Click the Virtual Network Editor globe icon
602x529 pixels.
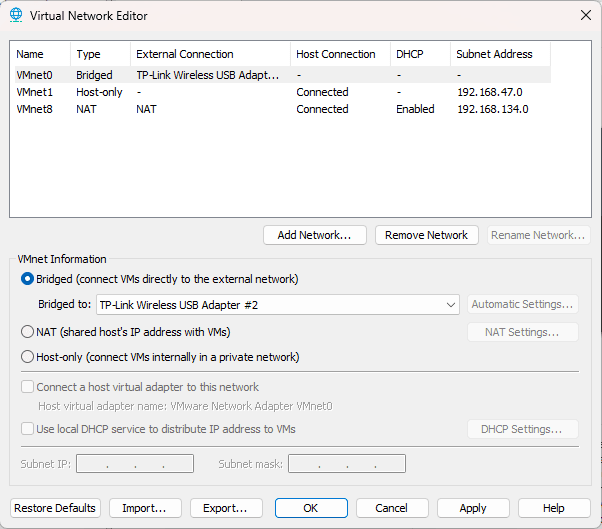pos(15,15)
